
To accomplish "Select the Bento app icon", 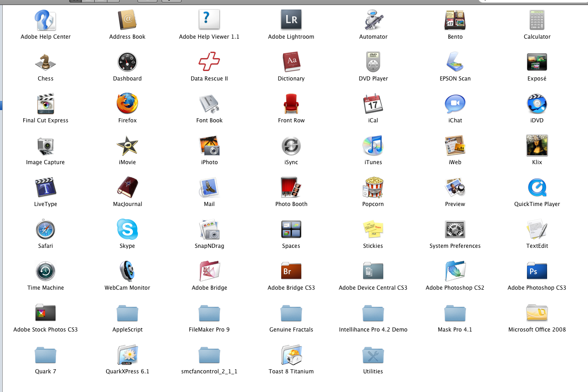I will pos(455,20).
